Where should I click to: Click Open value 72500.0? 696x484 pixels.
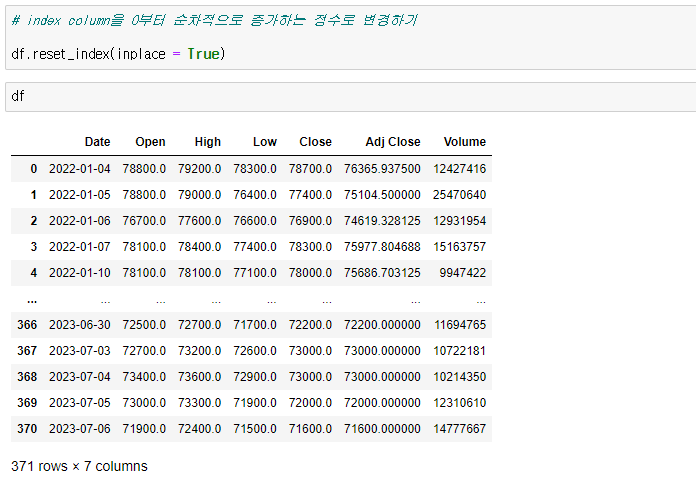(x=144, y=325)
